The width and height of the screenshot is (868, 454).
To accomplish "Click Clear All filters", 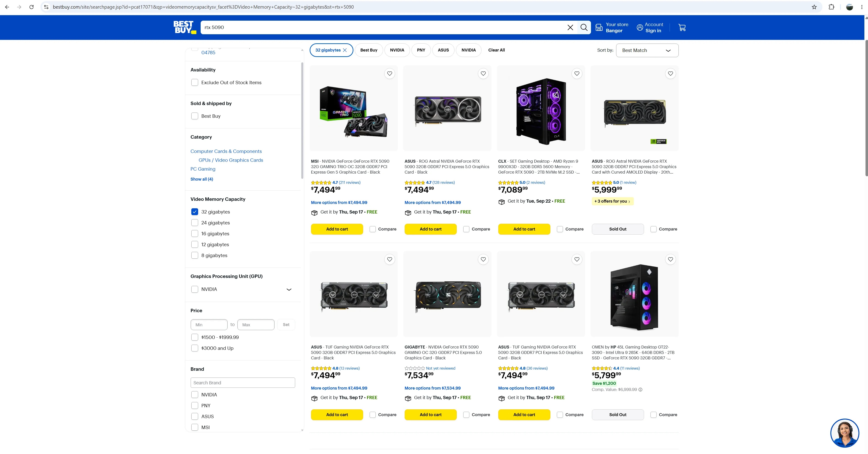I will tap(496, 50).
